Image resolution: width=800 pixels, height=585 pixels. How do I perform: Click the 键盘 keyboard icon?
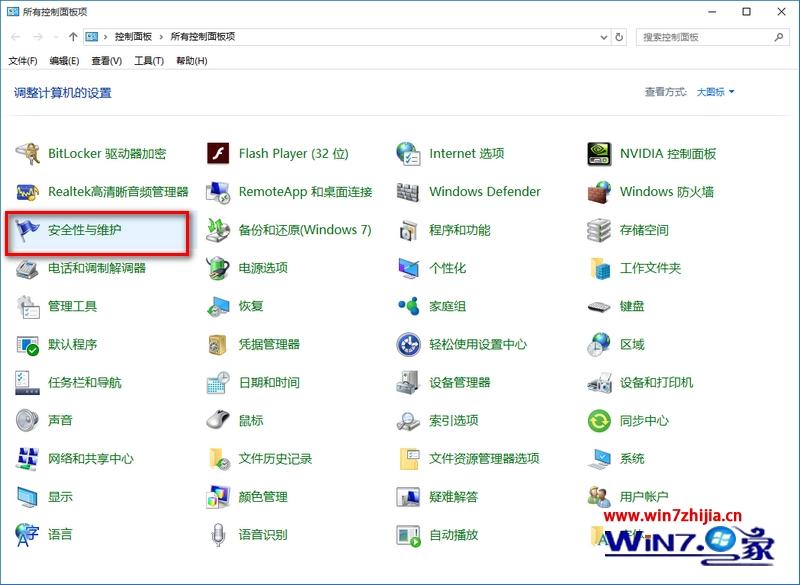(x=599, y=307)
